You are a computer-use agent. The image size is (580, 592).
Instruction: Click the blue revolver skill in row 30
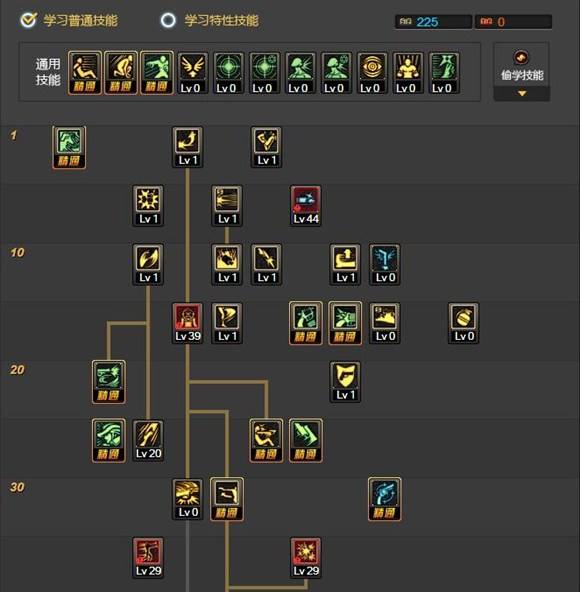pyautogui.click(x=384, y=499)
